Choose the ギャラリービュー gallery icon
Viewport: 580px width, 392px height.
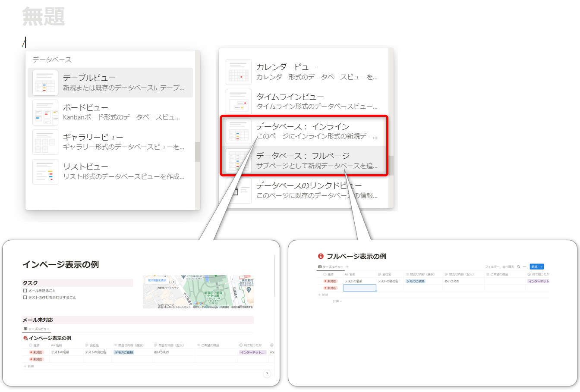click(x=45, y=142)
